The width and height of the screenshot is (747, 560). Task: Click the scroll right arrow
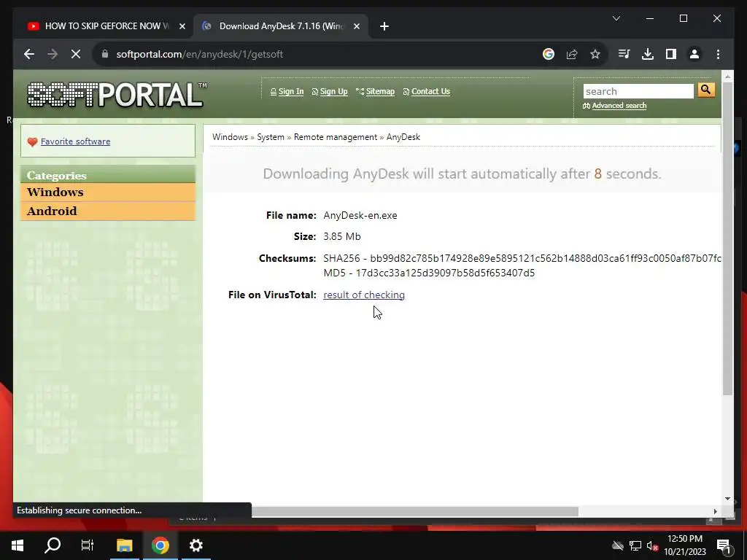click(715, 511)
